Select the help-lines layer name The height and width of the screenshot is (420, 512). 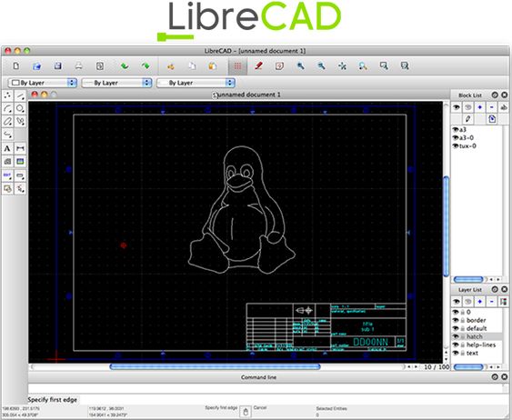tap(481, 345)
